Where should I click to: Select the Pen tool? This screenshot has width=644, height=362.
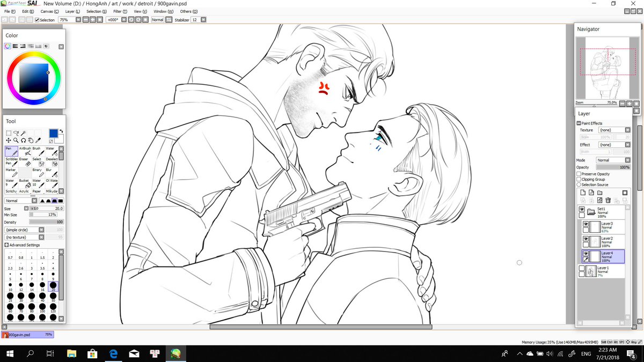point(11,151)
